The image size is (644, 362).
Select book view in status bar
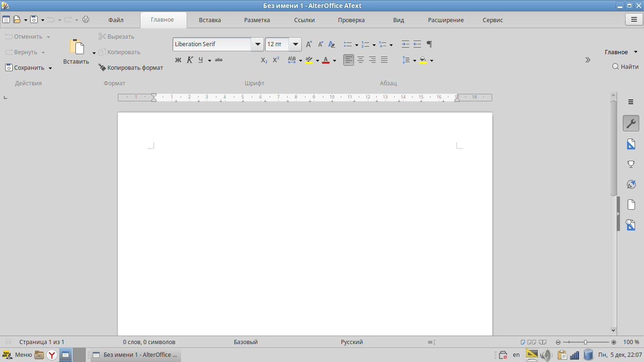tap(543, 342)
